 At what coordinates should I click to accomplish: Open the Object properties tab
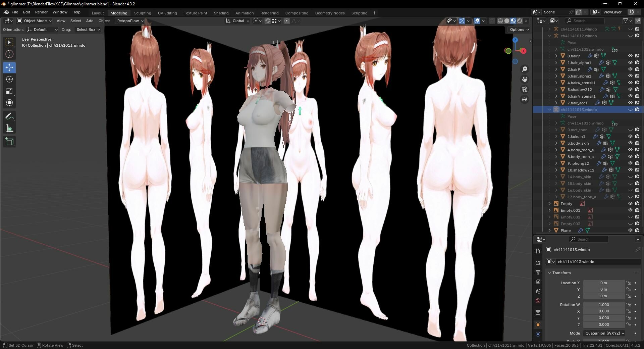[x=538, y=325]
